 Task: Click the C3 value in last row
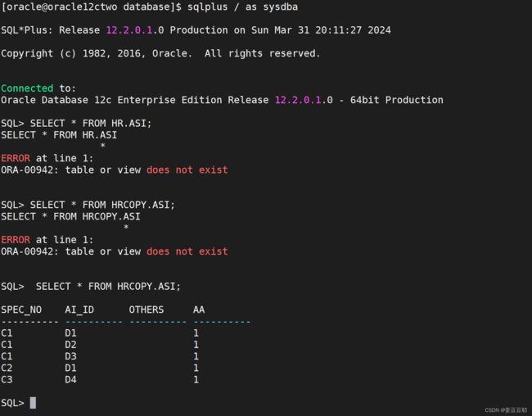pyautogui.click(x=7, y=380)
